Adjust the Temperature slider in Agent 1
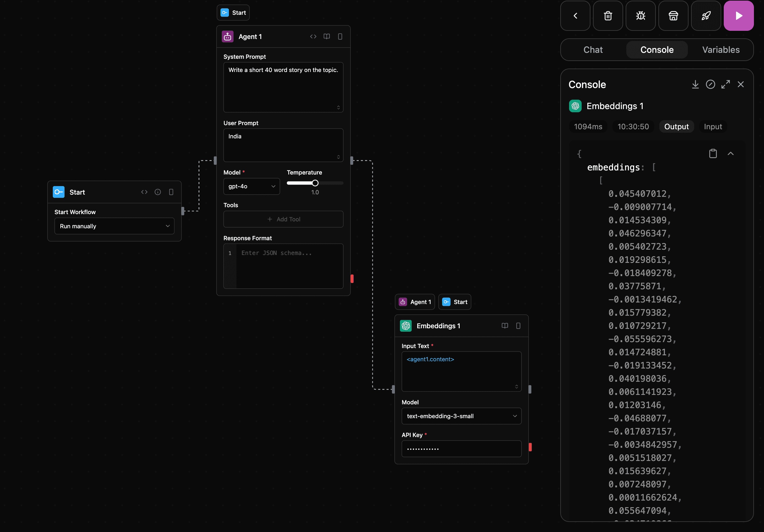Viewport: 764px width, 532px height. coord(314,183)
